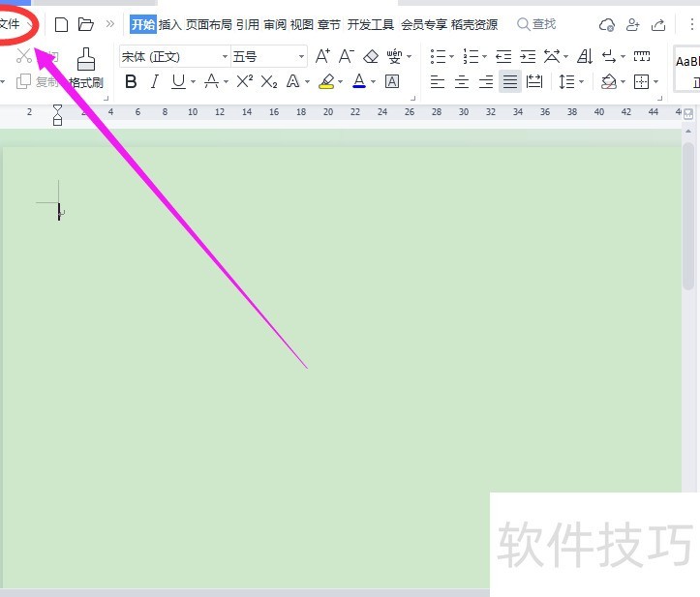Open the underline style dropdown arrow
The height and width of the screenshot is (597, 700).
[x=193, y=82]
